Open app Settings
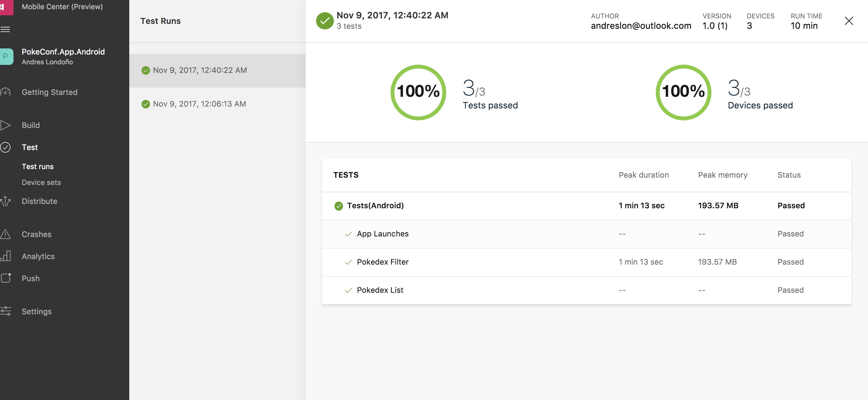The width and height of the screenshot is (868, 400). (37, 311)
